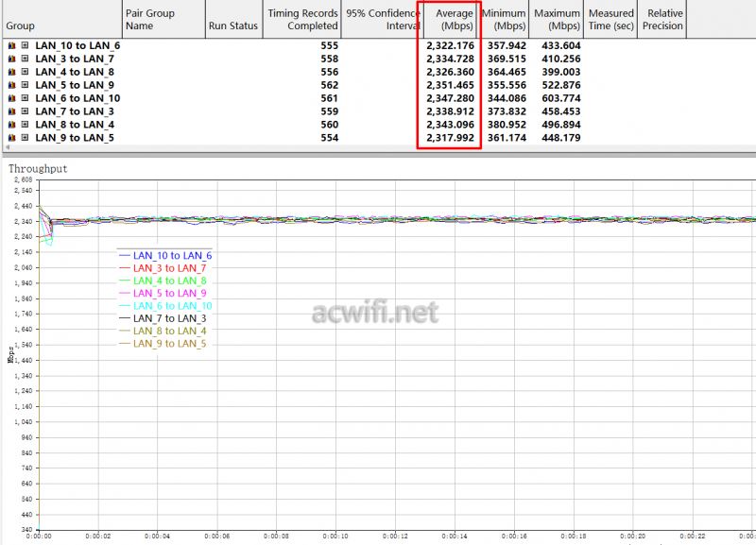This screenshot has height=545, width=756.
Task: Click the pink color line for LAN_5 to LAN_9
Action: click(x=124, y=293)
